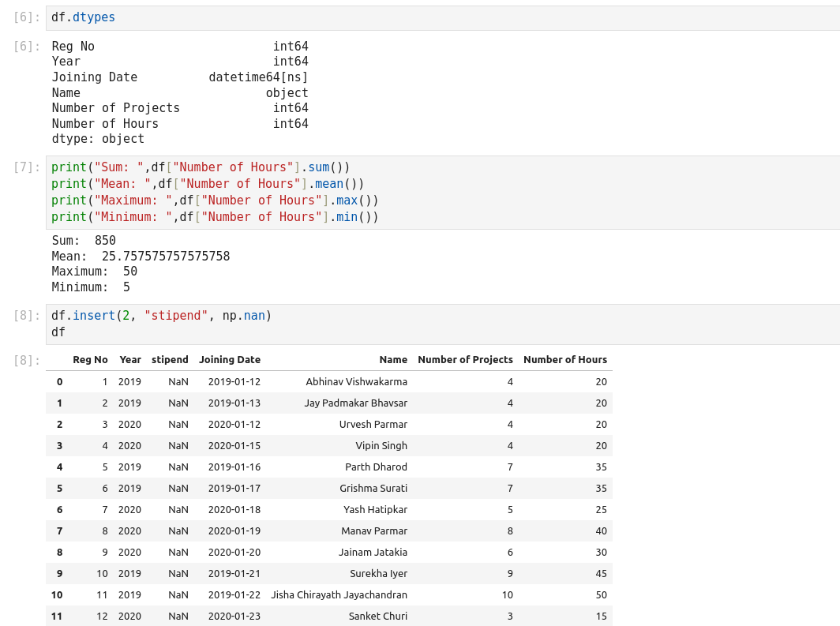
Task: Click the datetime64[ns] dtype output text
Action: click(258, 77)
